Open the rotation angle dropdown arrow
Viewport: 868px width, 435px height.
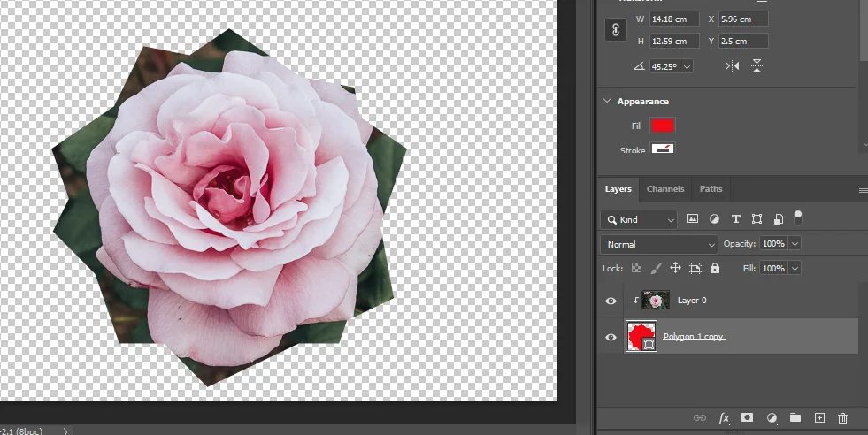pyautogui.click(x=687, y=66)
